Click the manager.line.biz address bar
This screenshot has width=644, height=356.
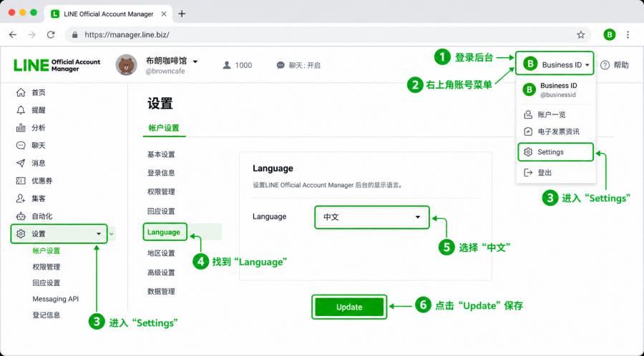(x=327, y=35)
